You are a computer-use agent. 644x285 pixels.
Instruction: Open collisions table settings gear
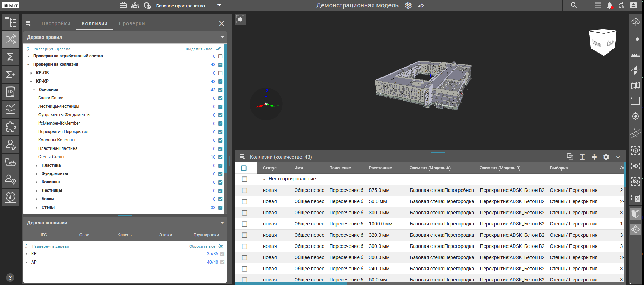tap(606, 157)
